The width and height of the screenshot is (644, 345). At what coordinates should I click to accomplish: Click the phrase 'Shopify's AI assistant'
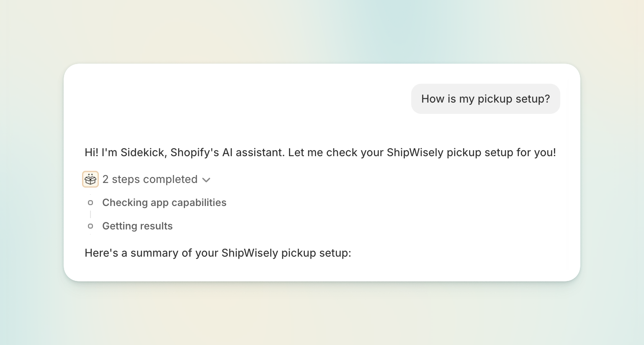[x=228, y=152]
